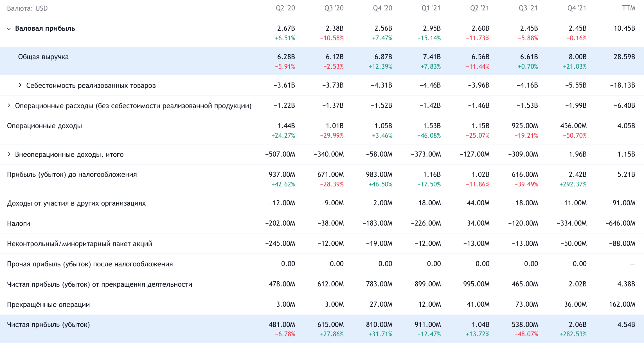
Task: Click total revenue value 8.00B
Action: 578,57
